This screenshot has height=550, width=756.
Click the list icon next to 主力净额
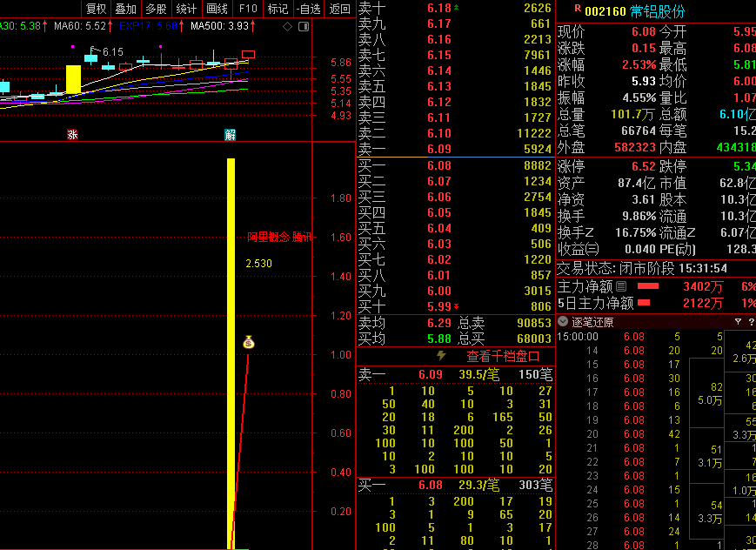(x=621, y=285)
